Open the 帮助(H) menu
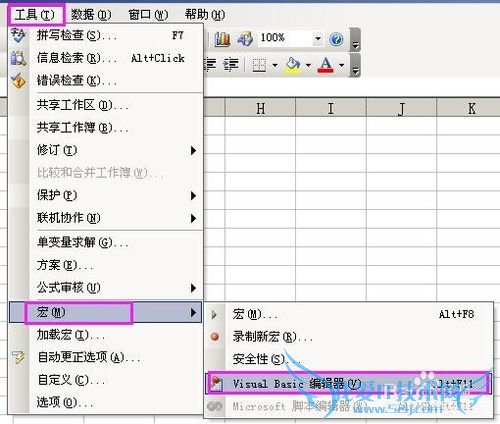The image size is (500, 424). coord(205,15)
